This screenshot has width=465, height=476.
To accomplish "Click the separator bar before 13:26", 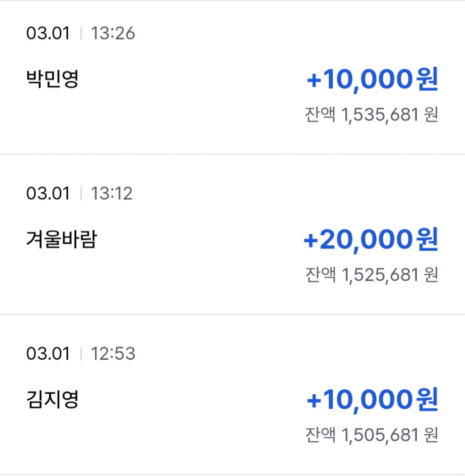I will click(81, 34).
